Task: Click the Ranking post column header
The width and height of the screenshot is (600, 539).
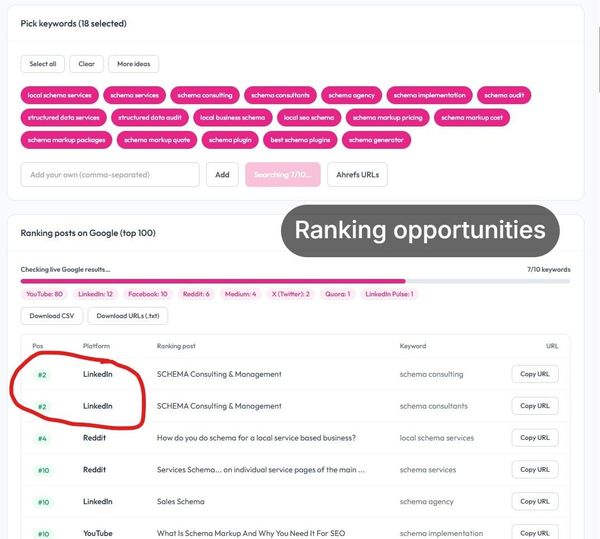Action: click(x=176, y=346)
